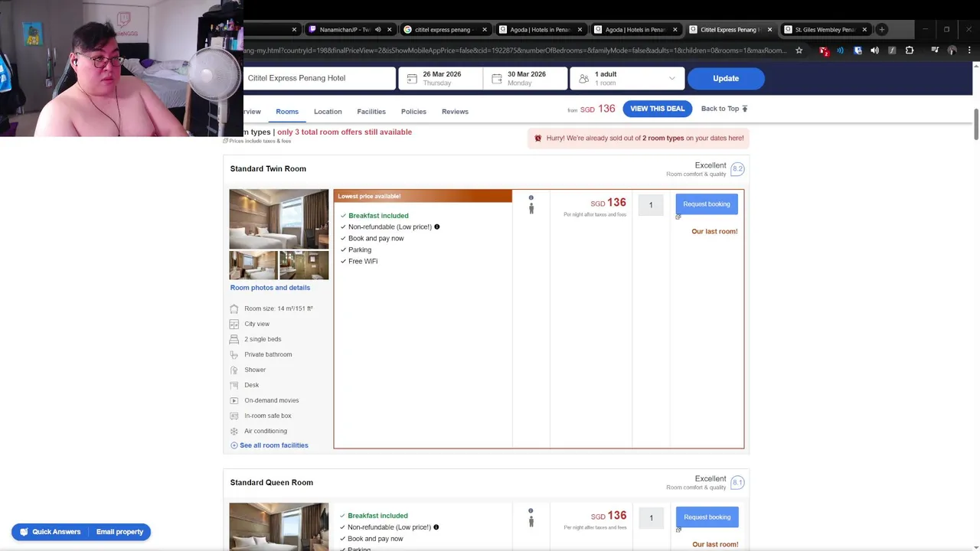Click the 8.1 rating badge for Queen Room
The image size is (980, 551).
click(x=737, y=482)
